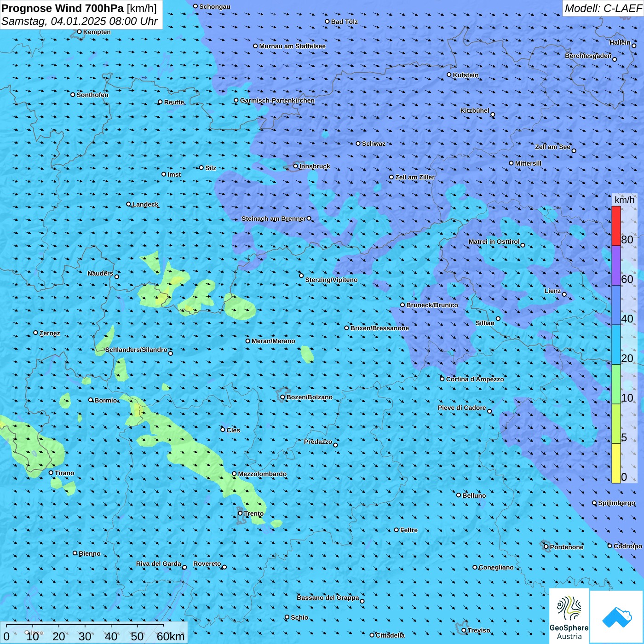Click the 'Zernez' label
The image size is (644, 644).
pos(50,333)
